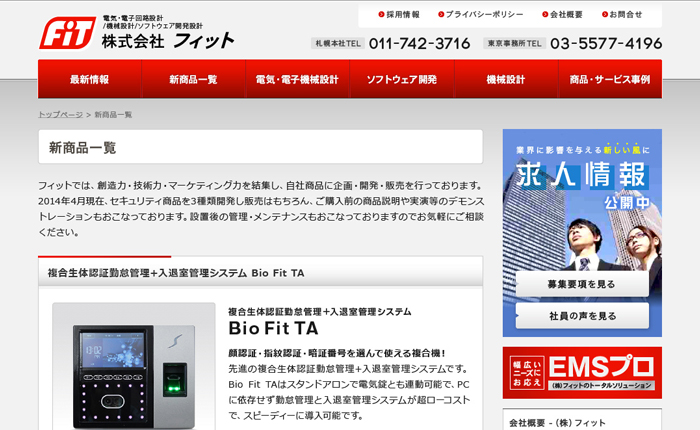The height and width of the screenshot is (430, 700).
Task: Click the 札幌本社TEL label
Action: [x=338, y=43]
